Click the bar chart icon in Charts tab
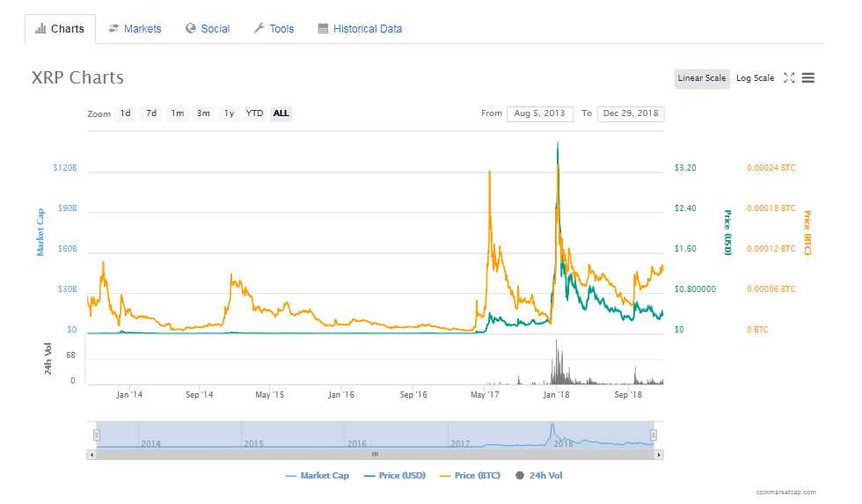This screenshot has height=504, width=862. (x=40, y=28)
